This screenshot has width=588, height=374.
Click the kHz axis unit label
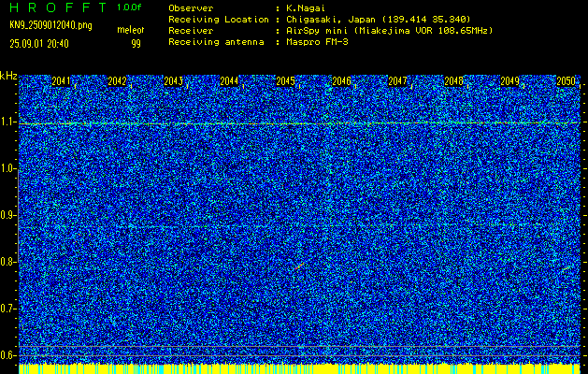point(8,76)
